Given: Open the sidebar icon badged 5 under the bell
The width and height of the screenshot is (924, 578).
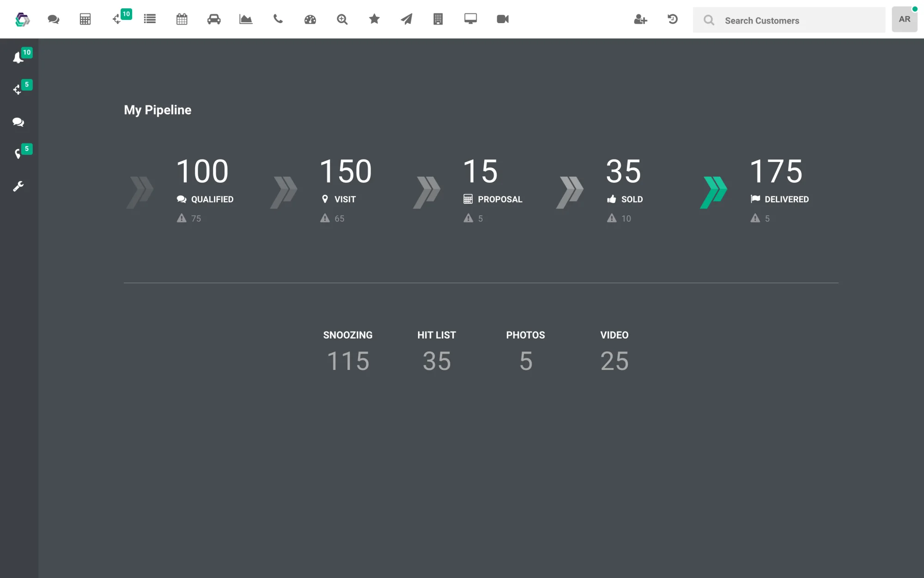Looking at the screenshot, I should coord(18,89).
